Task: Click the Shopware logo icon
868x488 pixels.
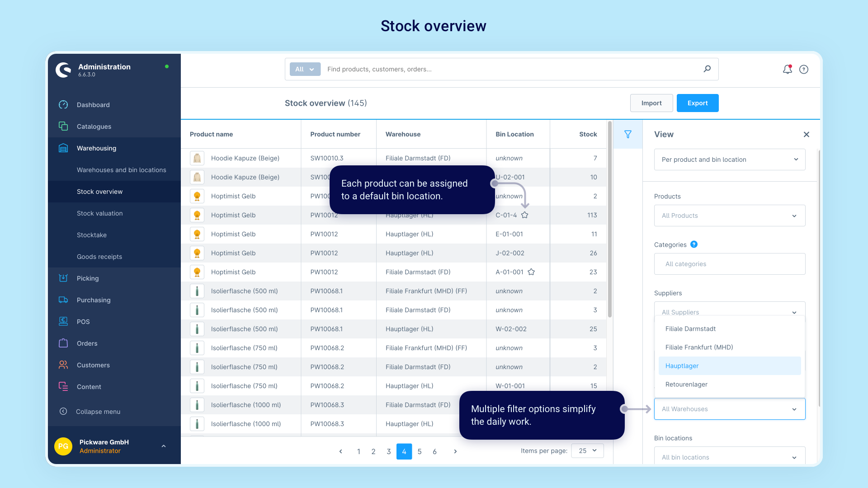Action: click(x=63, y=70)
